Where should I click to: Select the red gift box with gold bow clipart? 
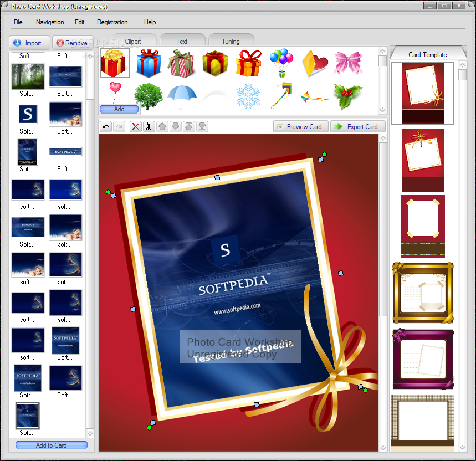[115, 63]
